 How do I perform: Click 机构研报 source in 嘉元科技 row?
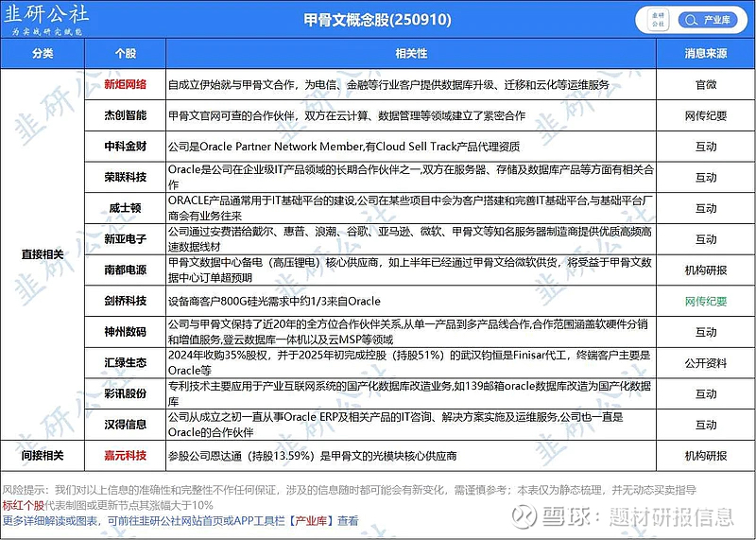click(706, 455)
